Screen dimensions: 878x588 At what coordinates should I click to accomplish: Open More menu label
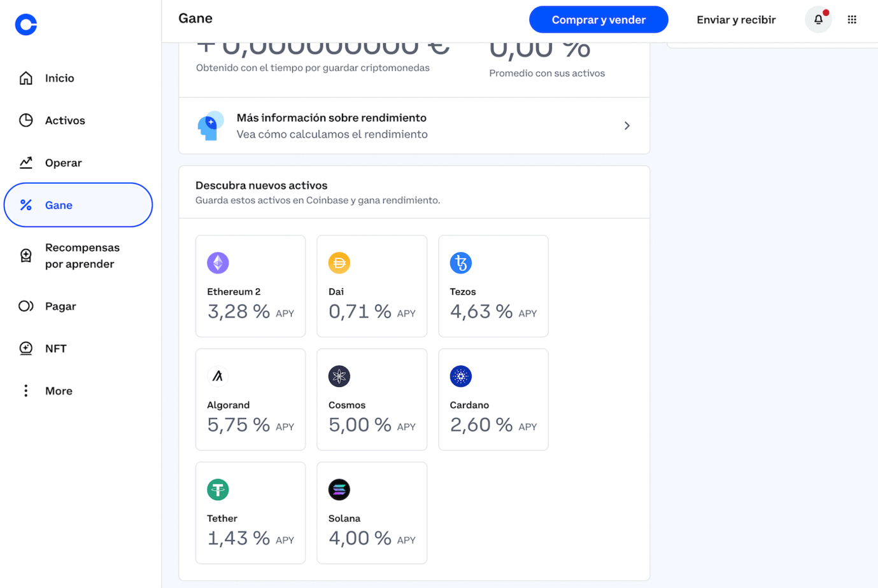pyautogui.click(x=59, y=391)
